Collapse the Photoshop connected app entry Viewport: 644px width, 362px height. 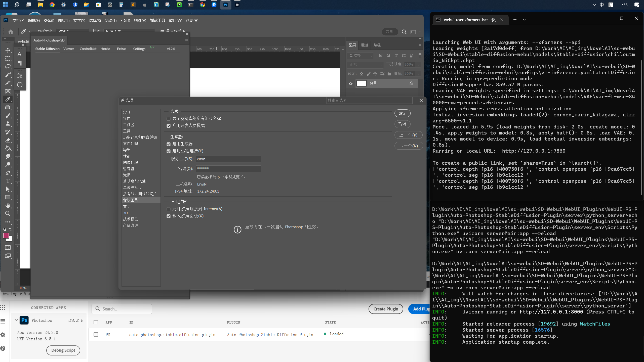click(16, 320)
